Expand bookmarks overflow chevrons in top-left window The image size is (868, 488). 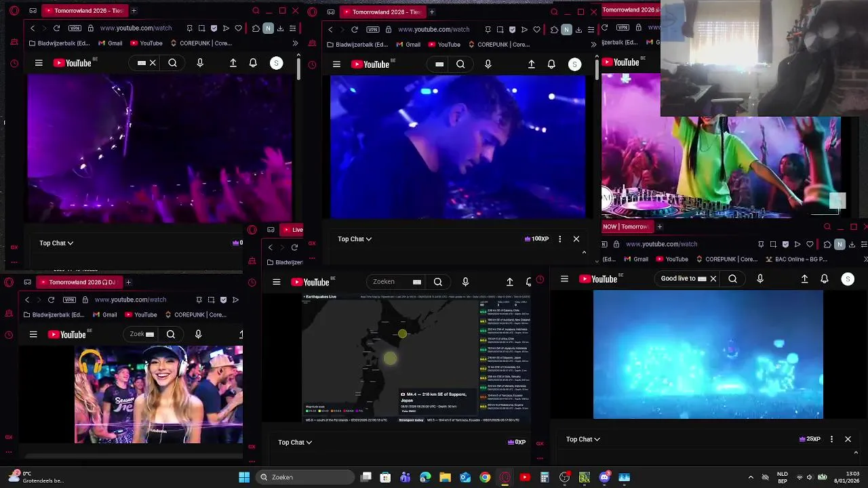pyautogui.click(x=295, y=43)
